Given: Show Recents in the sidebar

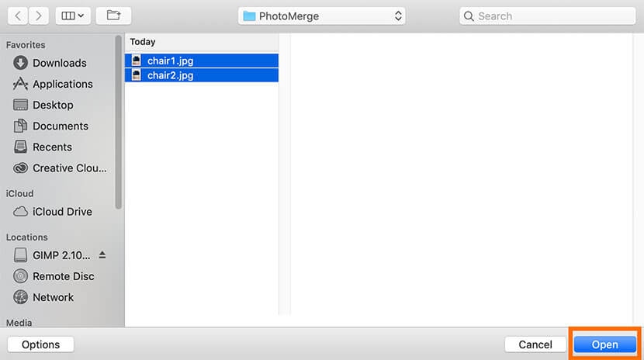Looking at the screenshot, I should [52, 147].
